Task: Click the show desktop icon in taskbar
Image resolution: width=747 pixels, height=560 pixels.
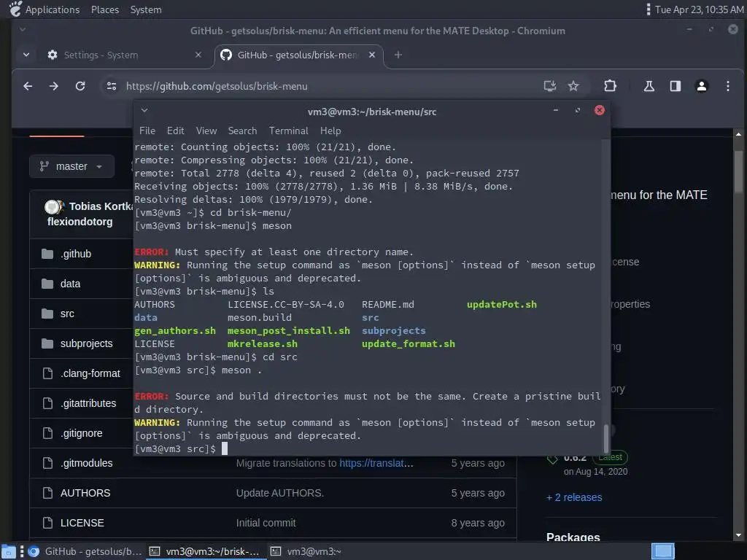Action: pyautogui.click(x=9, y=552)
